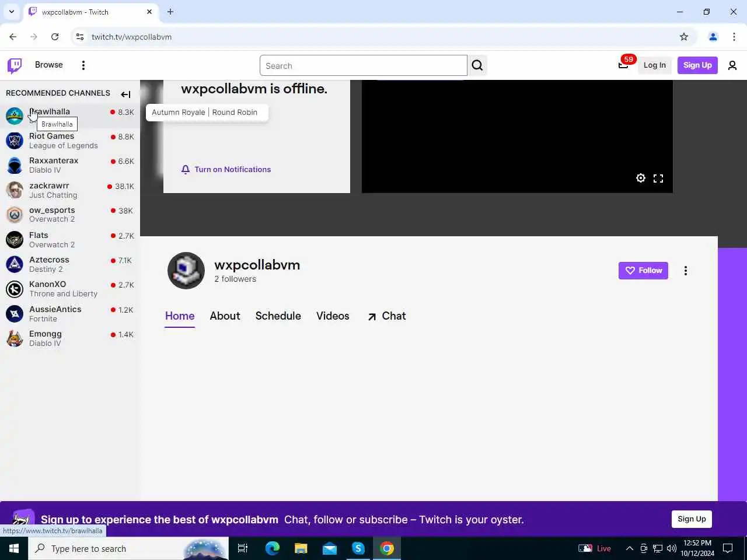Click the header Sign Up button

(697, 65)
